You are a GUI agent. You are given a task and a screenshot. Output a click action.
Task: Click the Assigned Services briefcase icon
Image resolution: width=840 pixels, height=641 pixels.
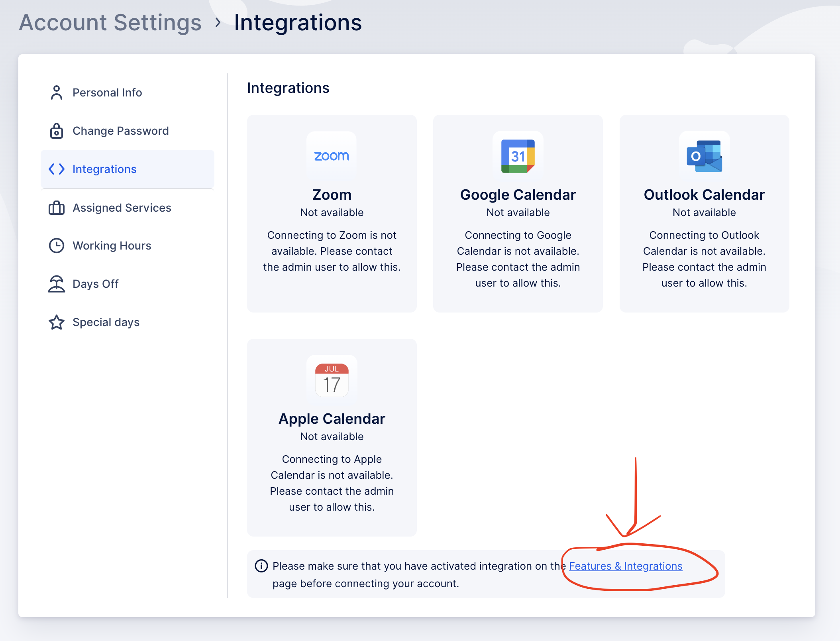(x=57, y=208)
